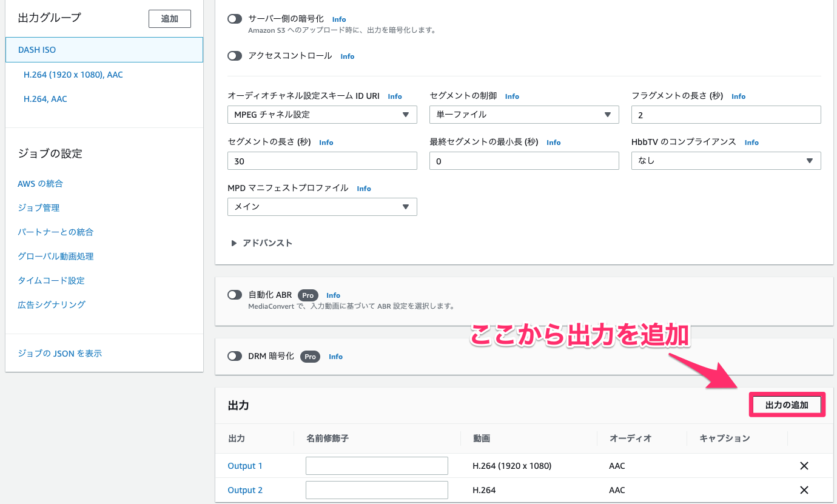Open the タイムコード設定 settings

pyautogui.click(x=52, y=280)
